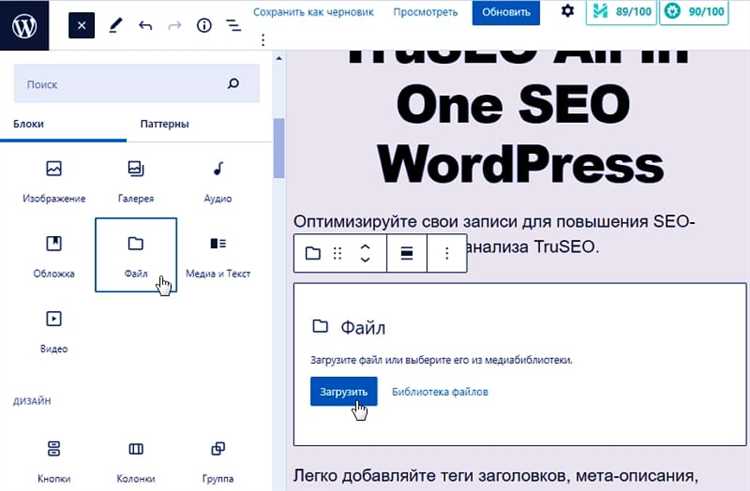Insert the Аудио block

[218, 182]
